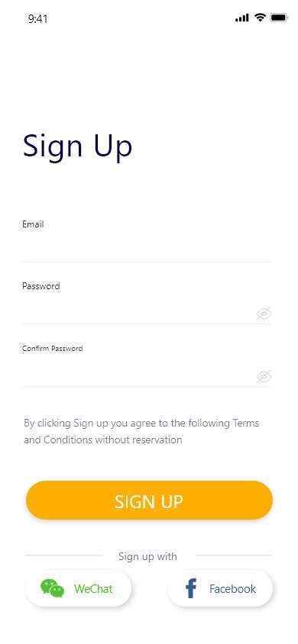Viewport: 298px width, 644px height.
Task: Sign up with the Facebook button
Action: tap(220, 588)
